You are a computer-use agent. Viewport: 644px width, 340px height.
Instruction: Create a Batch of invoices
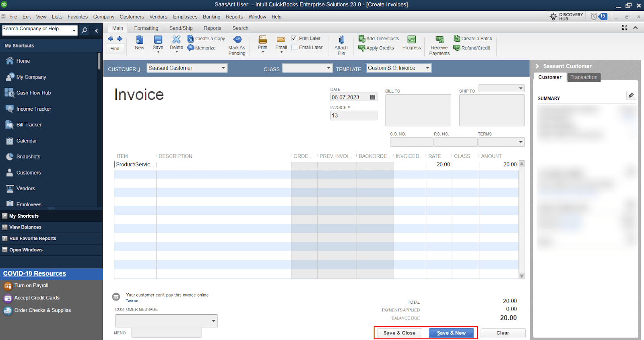click(473, 39)
